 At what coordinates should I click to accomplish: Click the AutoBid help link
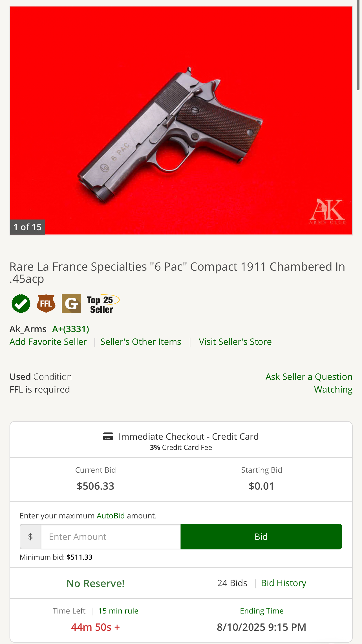coord(111,516)
